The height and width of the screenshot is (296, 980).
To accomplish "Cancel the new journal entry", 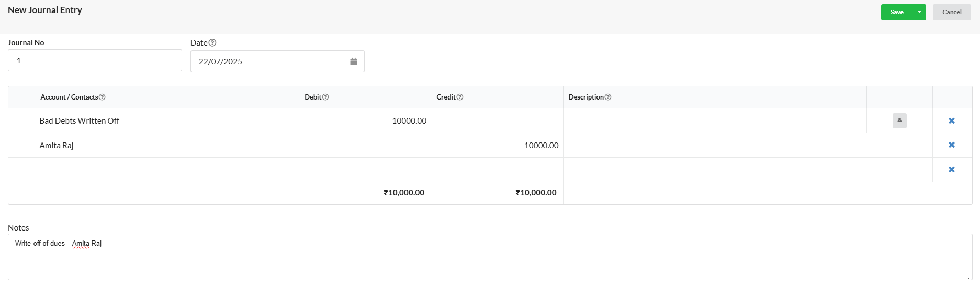I will coord(951,12).
